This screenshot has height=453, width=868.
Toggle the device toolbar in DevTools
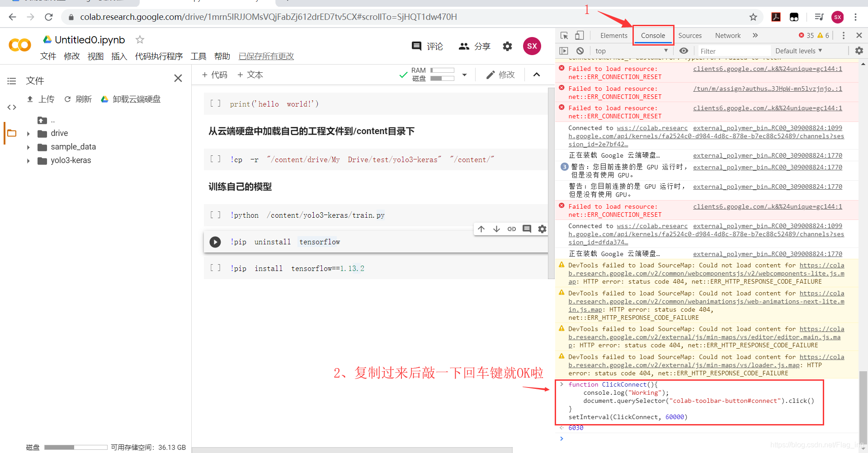pyautogui.click(x=579, y=36)
